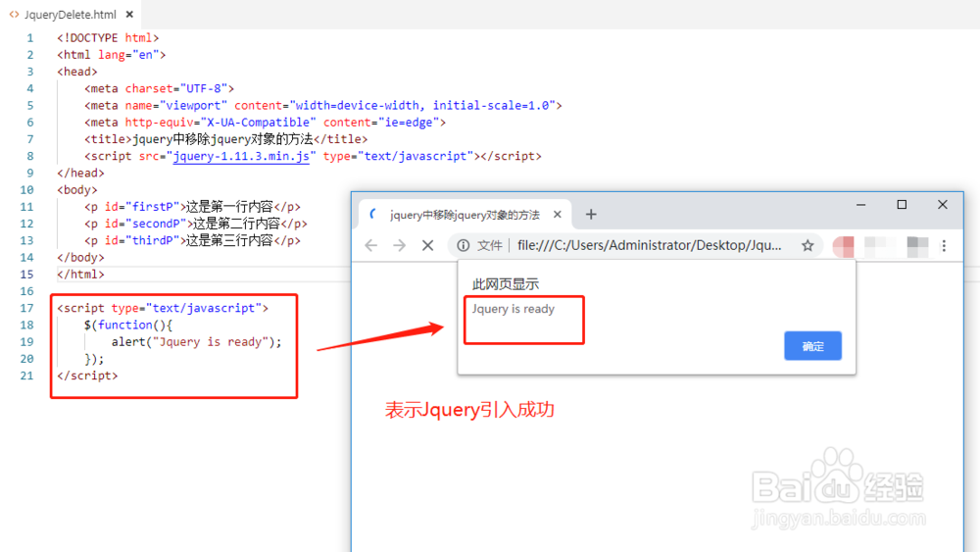Open a new browser tab with plus icon

(x=591, y=215)
